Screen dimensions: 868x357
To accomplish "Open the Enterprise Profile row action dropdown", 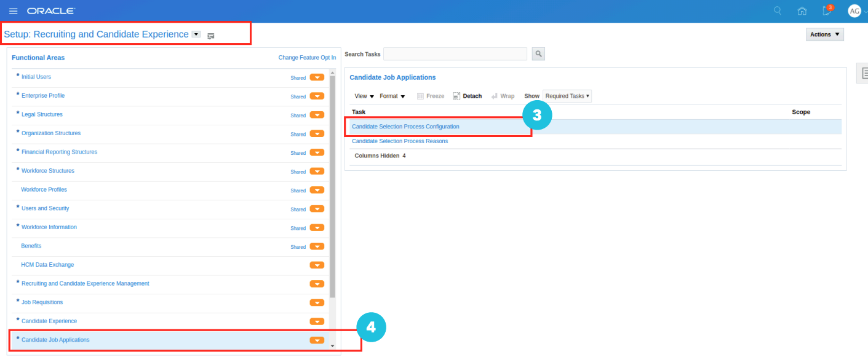I will tap(317, 96).
